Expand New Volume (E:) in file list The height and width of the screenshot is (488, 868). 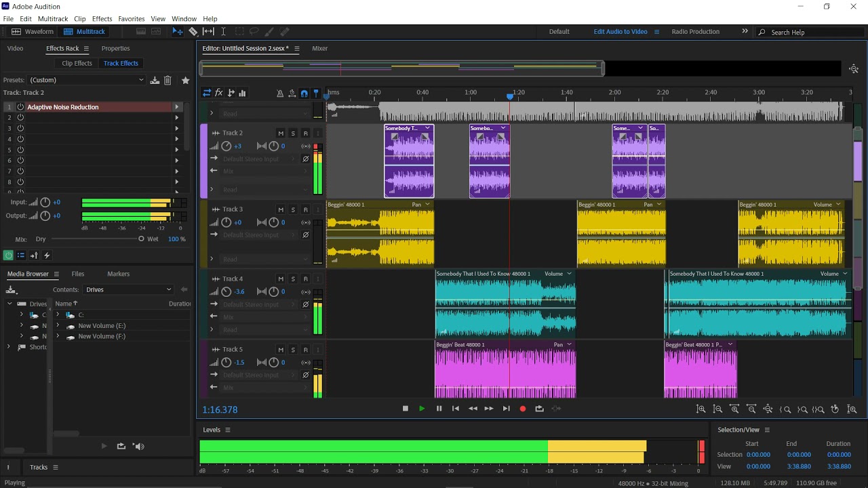pyautogui.click(x=58, y=326)
